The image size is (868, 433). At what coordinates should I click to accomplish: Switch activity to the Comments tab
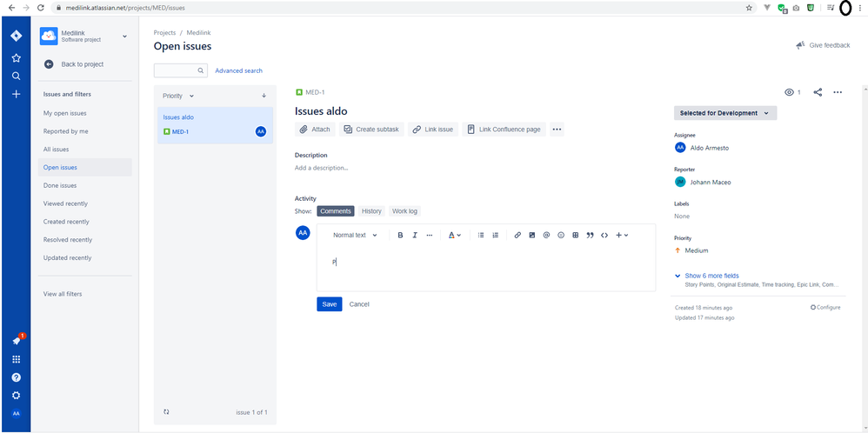[336, 211]
